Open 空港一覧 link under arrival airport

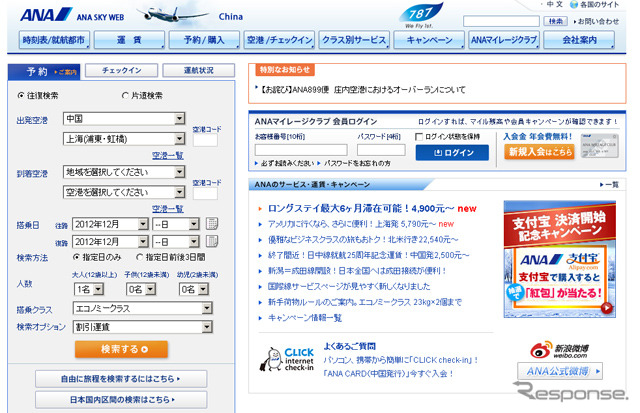pos(168,209)
